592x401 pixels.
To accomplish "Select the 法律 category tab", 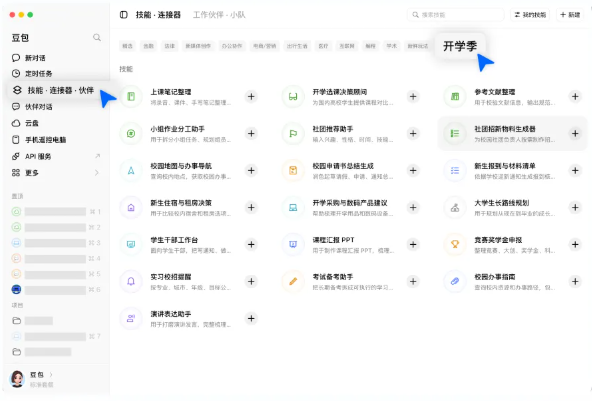I will coord(170,46).
